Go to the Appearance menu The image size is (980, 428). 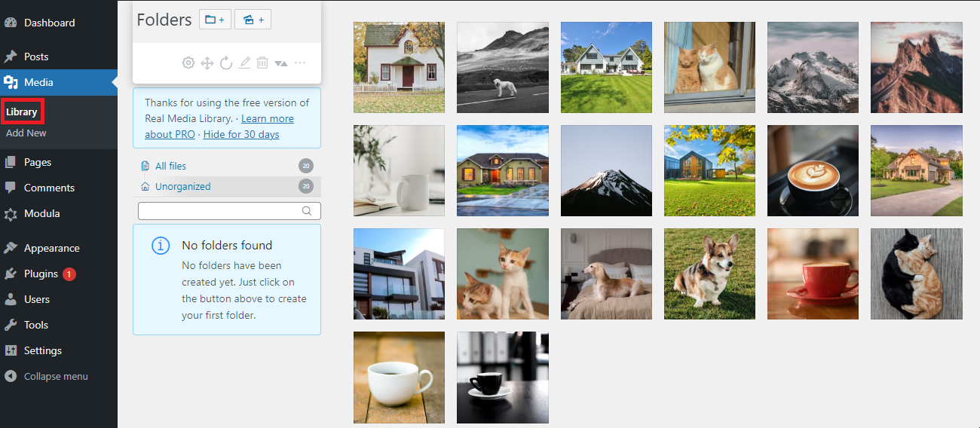coord(51,248)
